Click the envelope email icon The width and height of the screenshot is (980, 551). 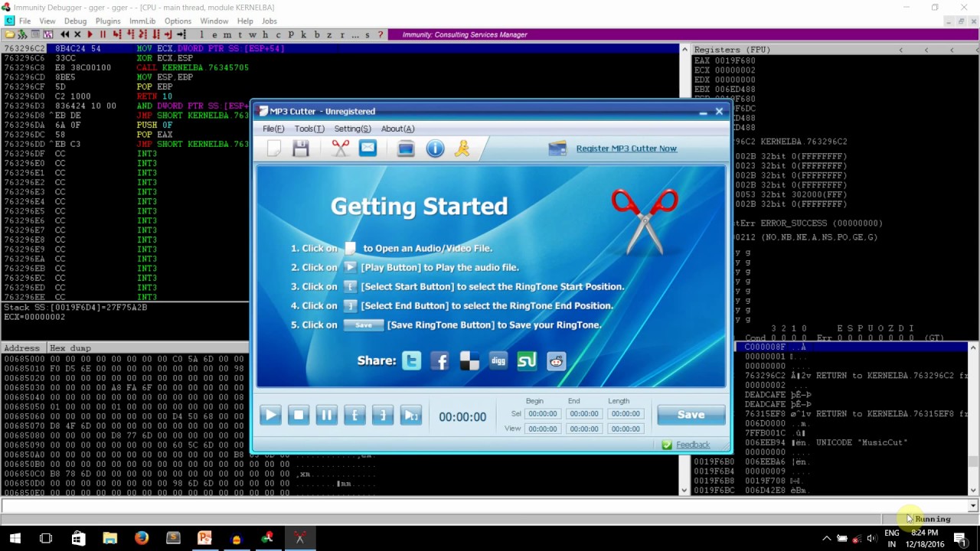click(x=367, y=148)
